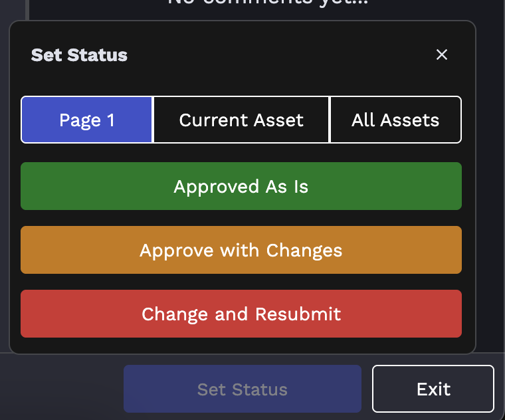Exit the review panel

coord(433,389)
